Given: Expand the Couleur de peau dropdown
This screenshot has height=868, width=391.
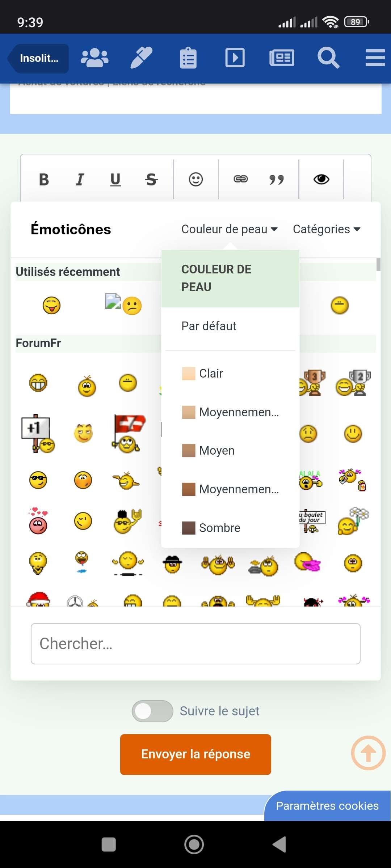Looking at the screenshot, I should click(230, 229).
